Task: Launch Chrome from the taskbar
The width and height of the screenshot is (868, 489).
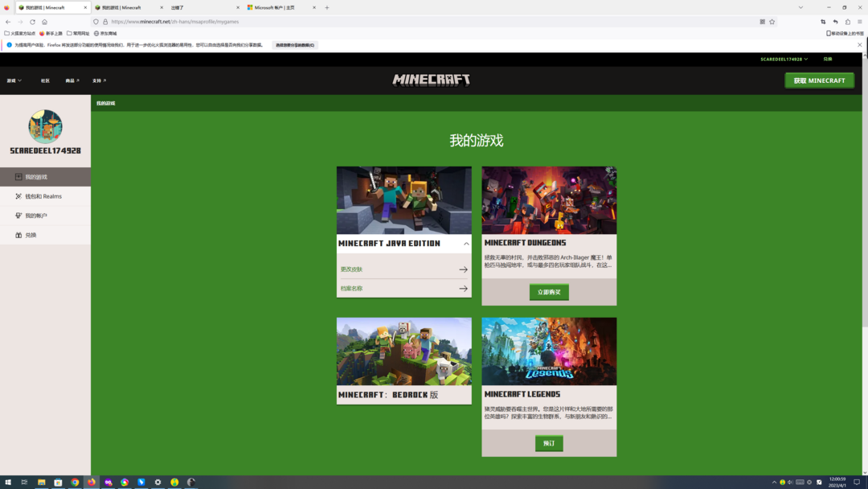Action: click(75, 482)
